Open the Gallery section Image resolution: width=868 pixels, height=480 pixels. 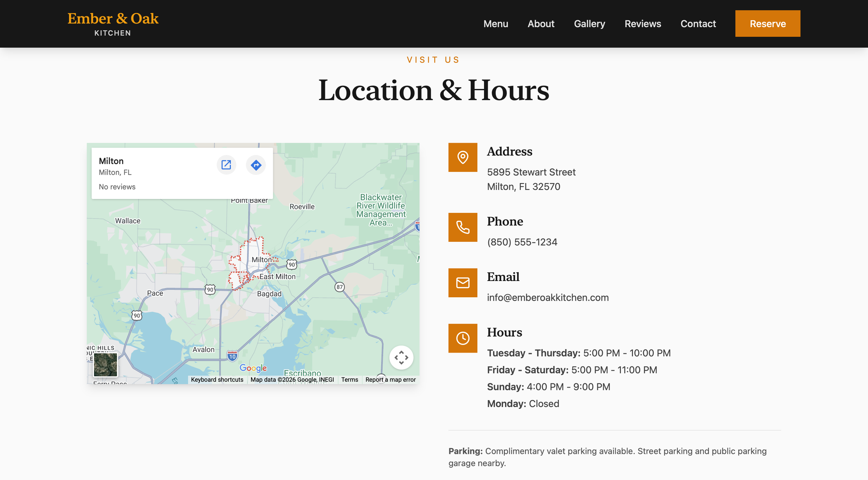click(589, 24)
